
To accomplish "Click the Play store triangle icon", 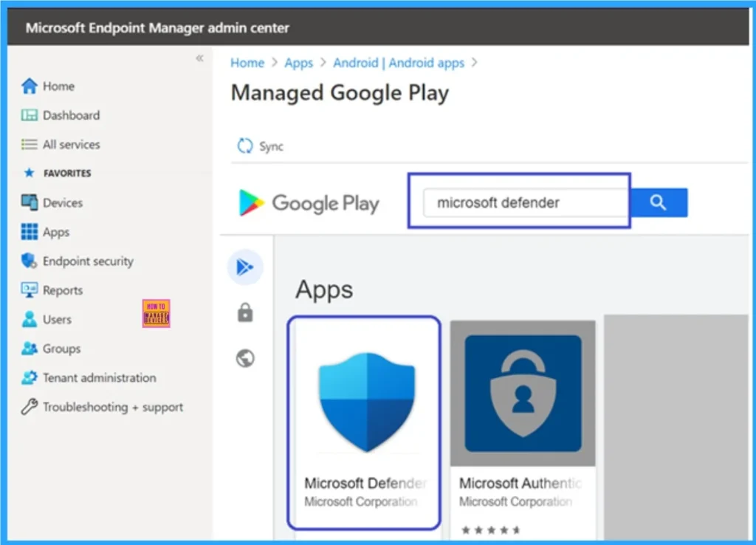I will point(244,267).
